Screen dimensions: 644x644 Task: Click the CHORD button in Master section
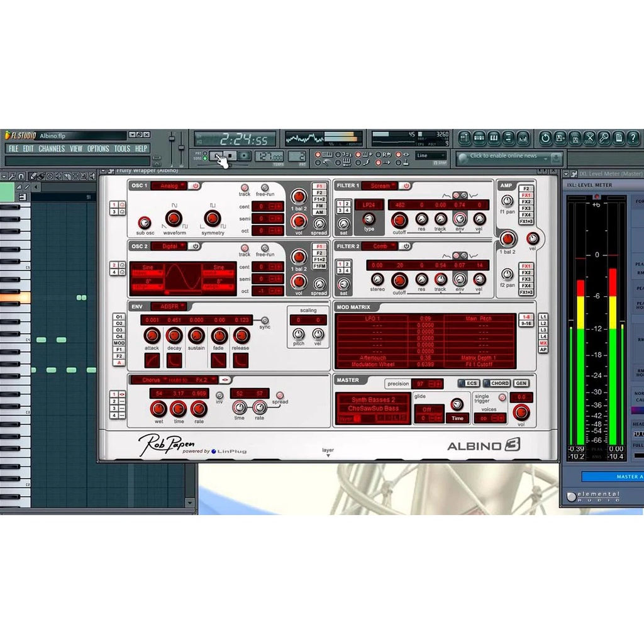[x=496, y=383]
